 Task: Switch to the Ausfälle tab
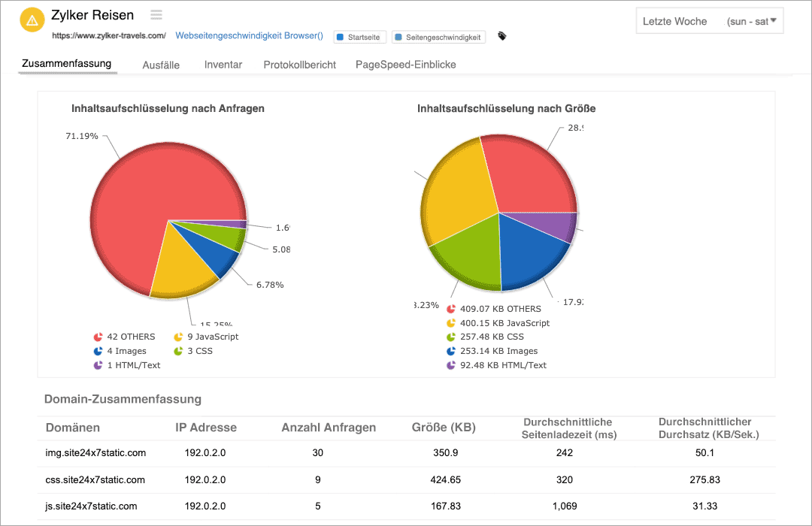[161, 65]
